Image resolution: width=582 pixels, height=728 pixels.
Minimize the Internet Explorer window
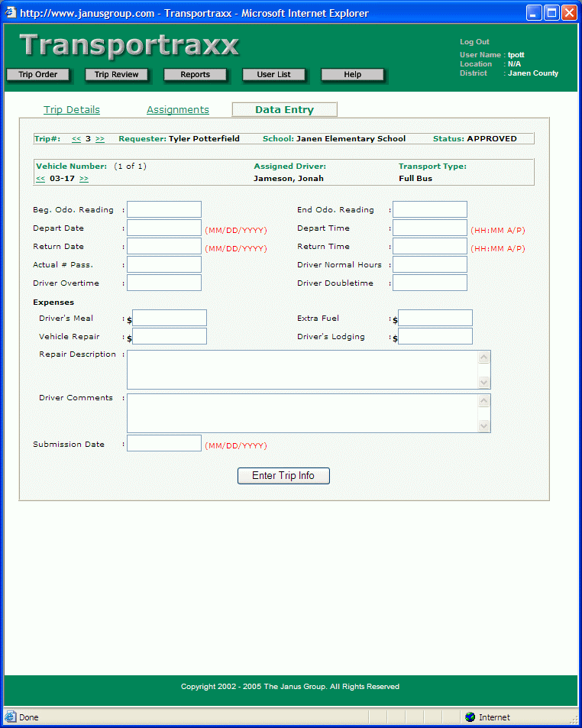point(534,12)
